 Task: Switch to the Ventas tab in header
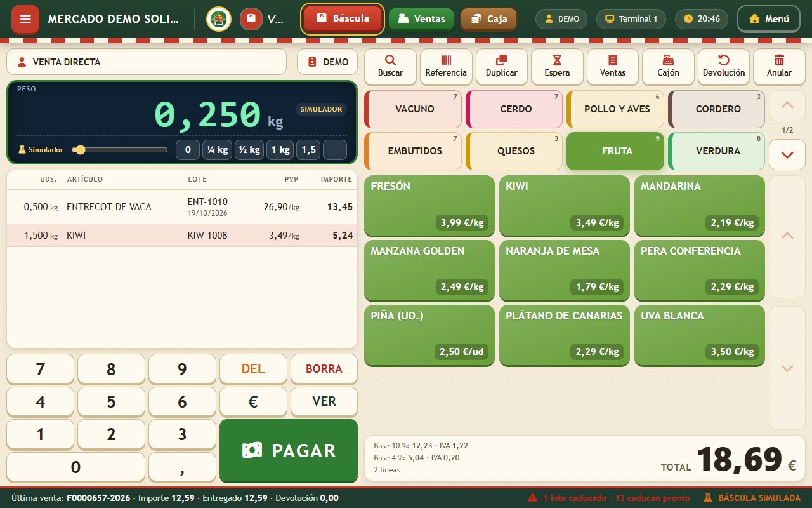click(x=421, y=19)
